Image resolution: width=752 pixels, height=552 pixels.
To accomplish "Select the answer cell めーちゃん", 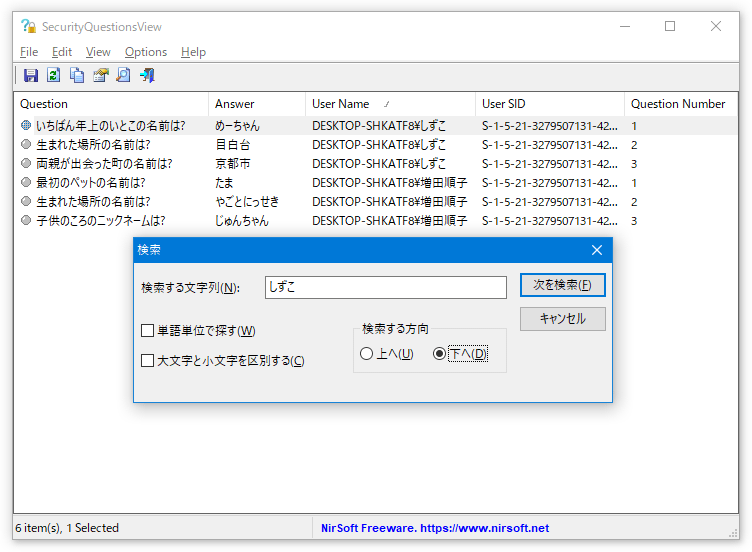I will coord(237,126).
